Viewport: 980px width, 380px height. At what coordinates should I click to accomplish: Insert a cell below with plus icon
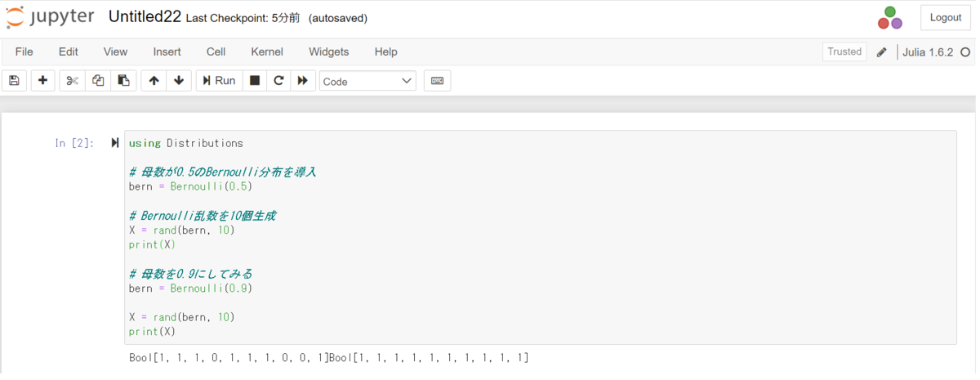[x=42, y=81]
